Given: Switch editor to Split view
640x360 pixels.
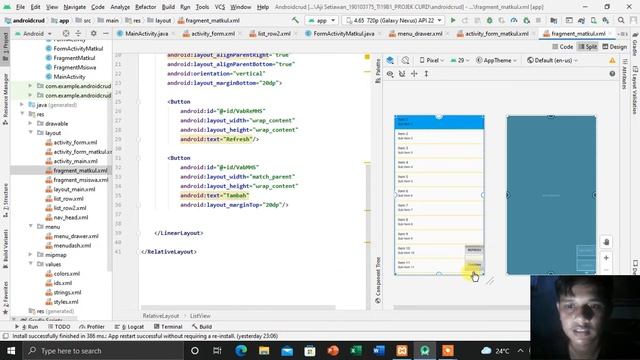Looking at the screenshot, I should click(588, 47).
